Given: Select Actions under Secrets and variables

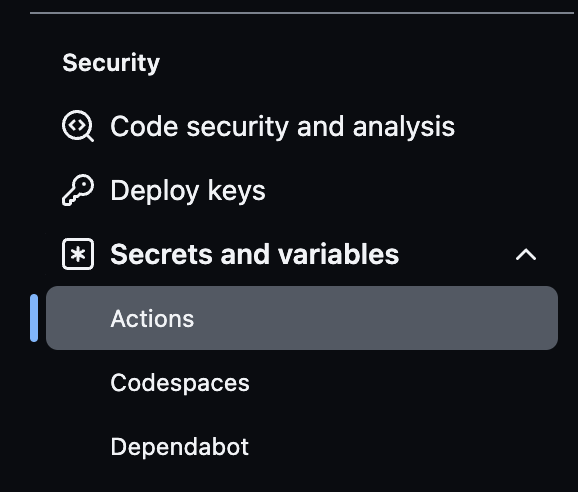Looking at the screenshot, I should [302, 318].
